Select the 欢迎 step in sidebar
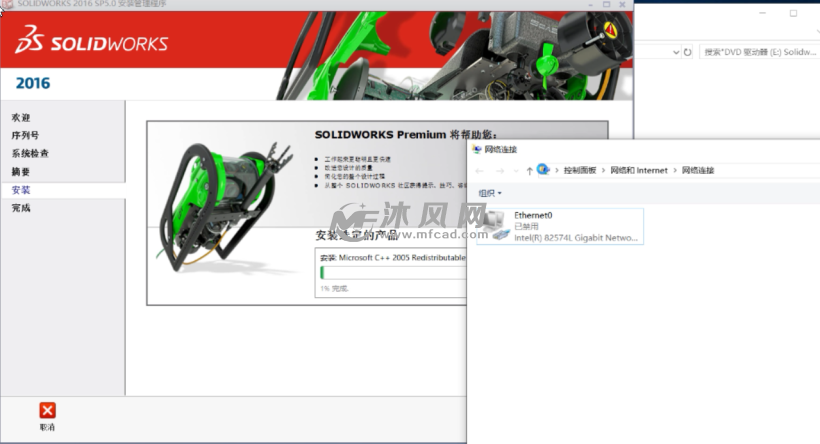 click(21, 118)
